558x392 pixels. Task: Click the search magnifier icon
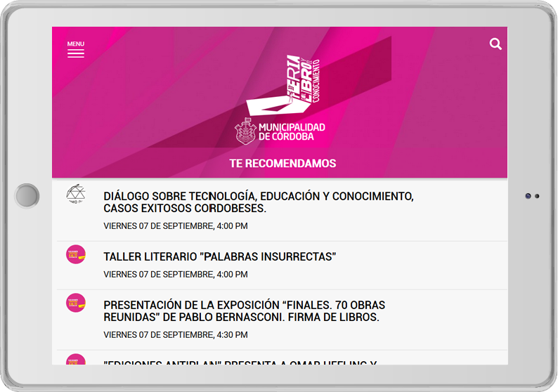495,44
